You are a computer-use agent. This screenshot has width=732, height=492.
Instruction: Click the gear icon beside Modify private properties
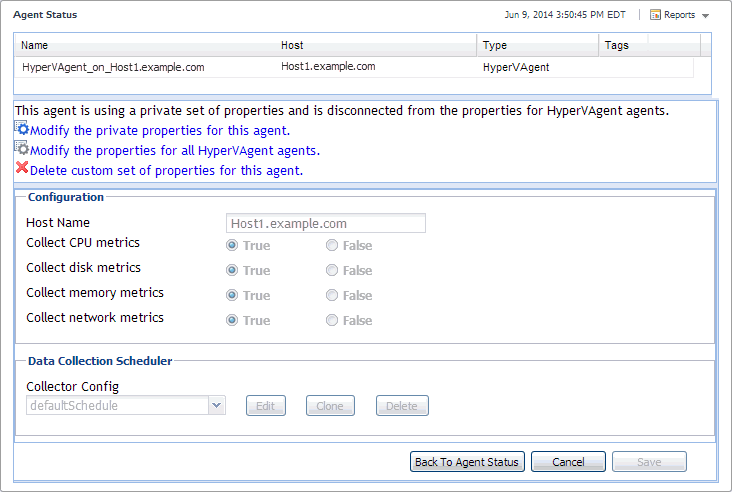click(x=22, y=128)
